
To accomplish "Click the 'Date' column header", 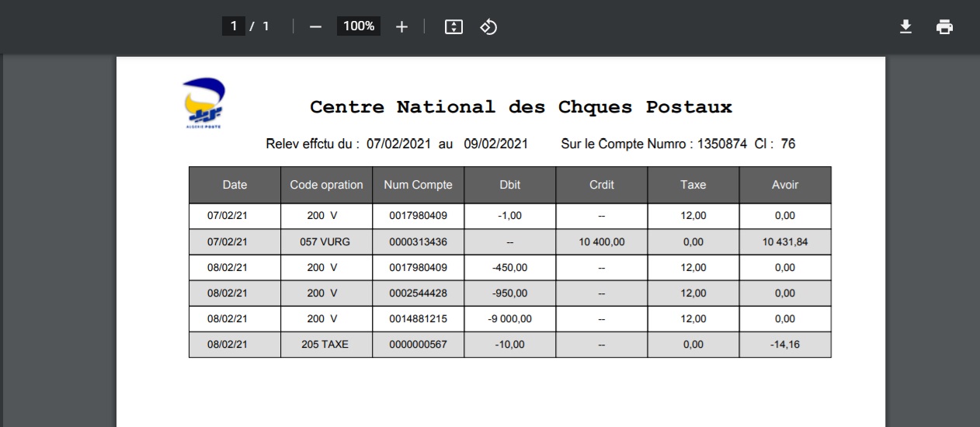I will click(235, 185).
